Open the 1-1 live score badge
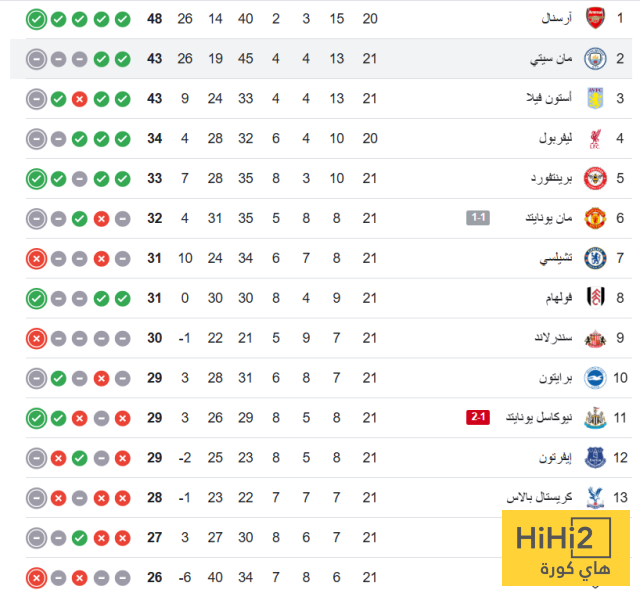This screenshot has width=640, height=597. (477, 217)
